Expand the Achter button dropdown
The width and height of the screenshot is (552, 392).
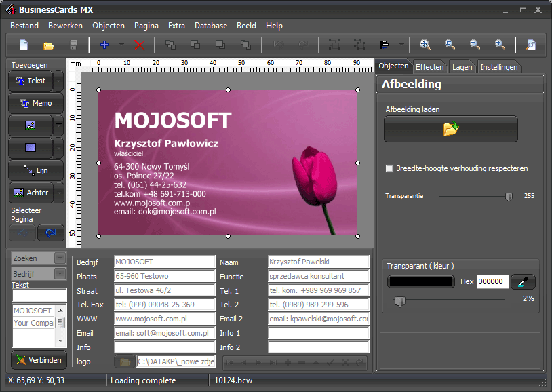pos(59,193)
